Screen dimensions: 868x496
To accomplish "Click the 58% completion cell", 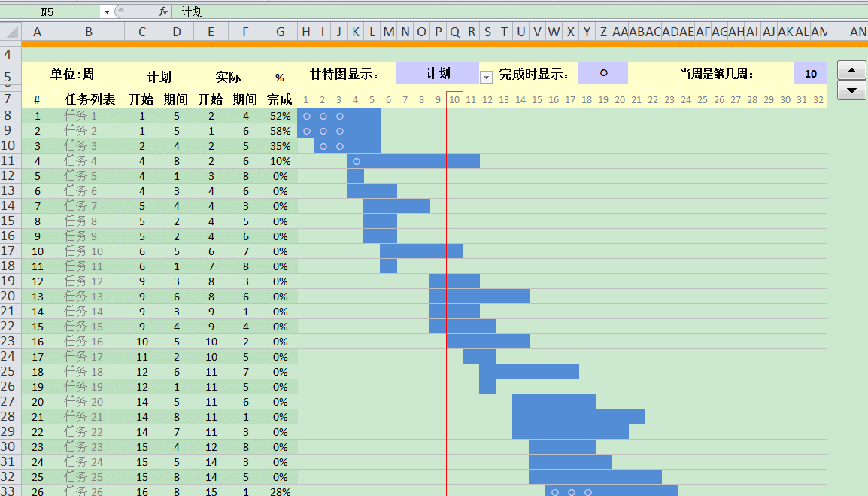I will coord(280,131).
